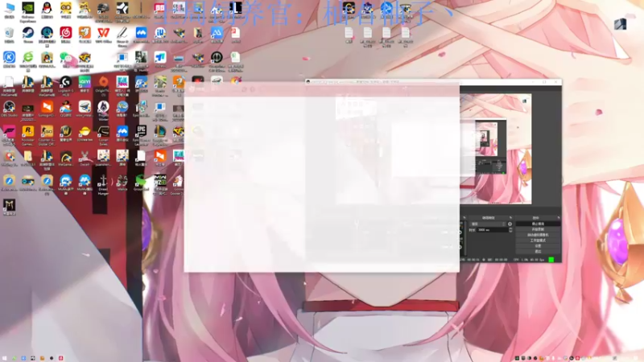Click 停止推流 button in OBS
This screenshot has height=362, width=644.
[x=538, y=224]
